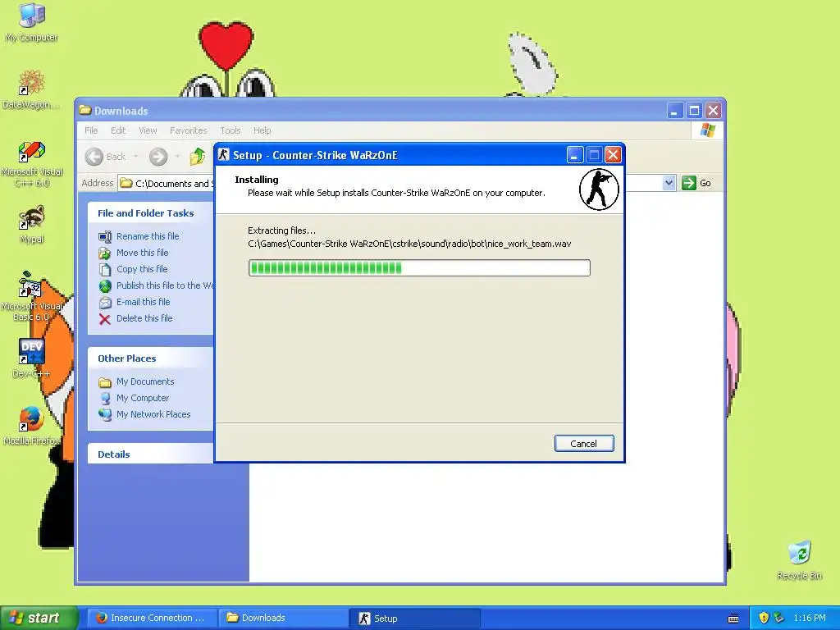
Task: Minimize the Setup installer window
Action: pos(575,155)
